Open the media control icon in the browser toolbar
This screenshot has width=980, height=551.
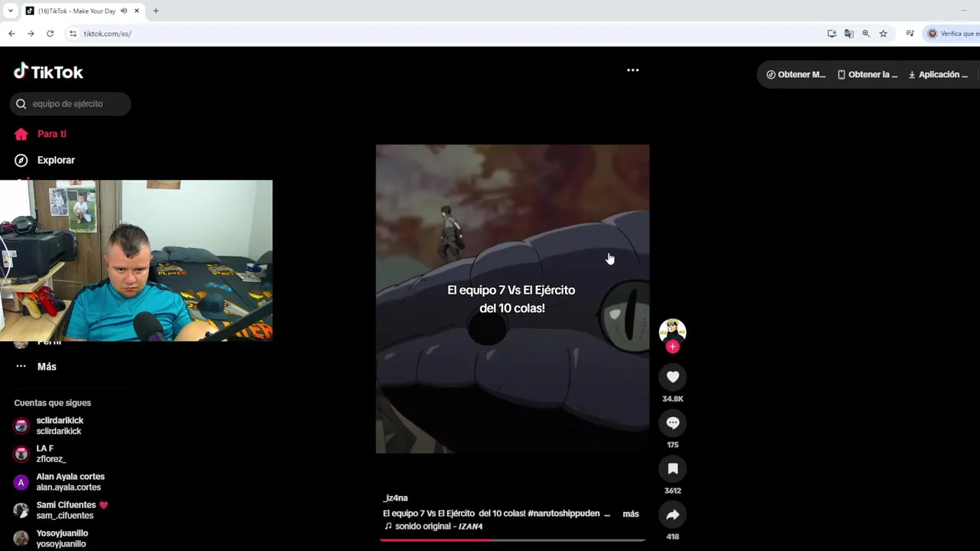pos(910,34)
